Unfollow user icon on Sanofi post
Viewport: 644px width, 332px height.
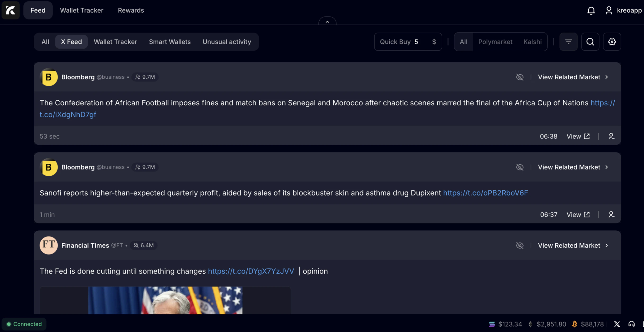(x=611, y=215)
